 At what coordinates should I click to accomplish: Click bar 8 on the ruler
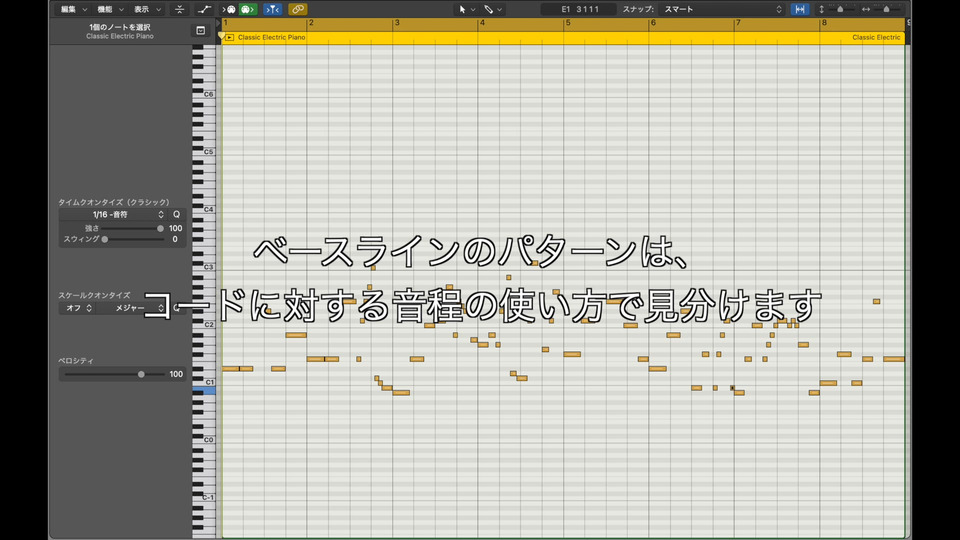(x=824, y=23)
